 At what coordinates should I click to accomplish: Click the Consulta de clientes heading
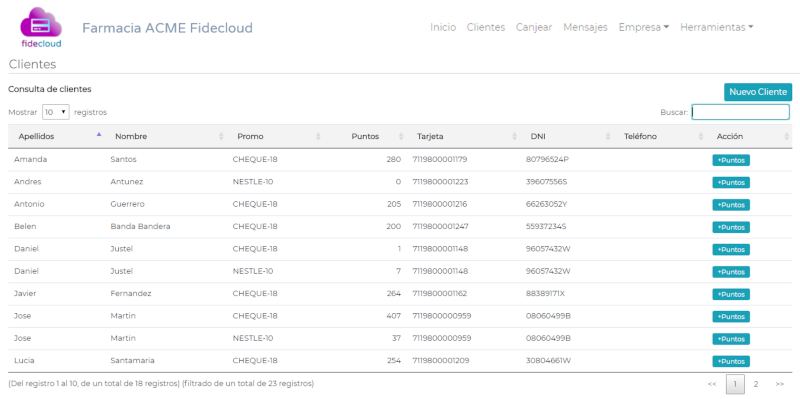50,89
